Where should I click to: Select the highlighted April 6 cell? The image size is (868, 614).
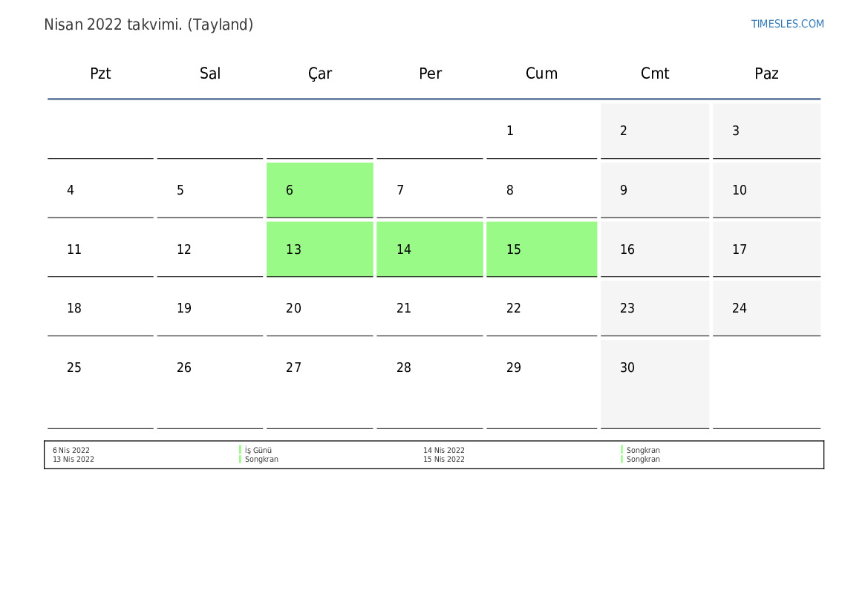tap(319, 190)
